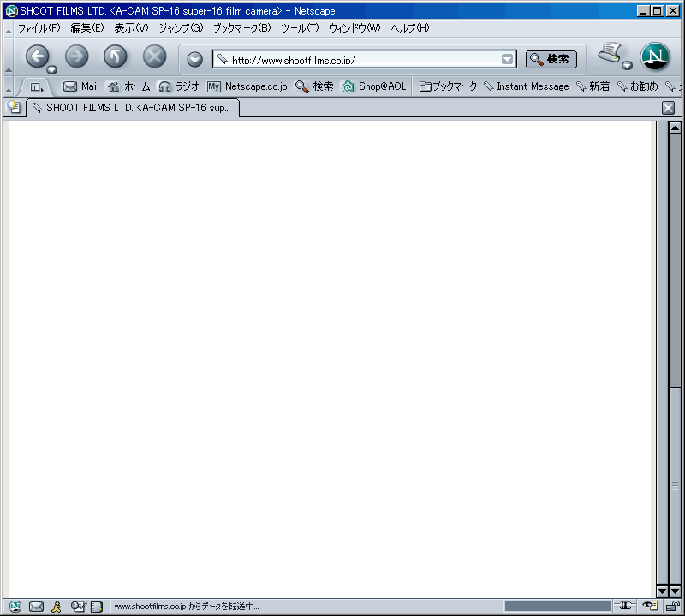The width and height of the screenshot is (685, 616).
Task: Toggle the sidebar panel button on personal toolbar
Action: click(x=37, y=87)
